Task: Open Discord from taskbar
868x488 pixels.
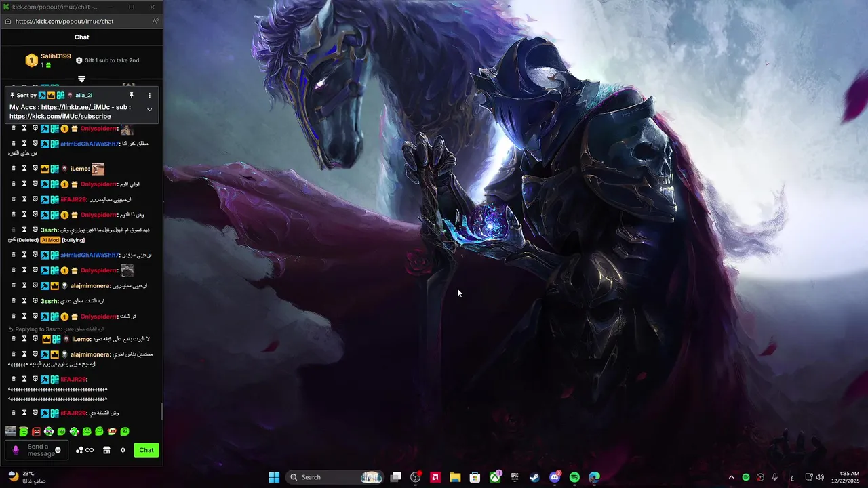Action: click(555, 477)
